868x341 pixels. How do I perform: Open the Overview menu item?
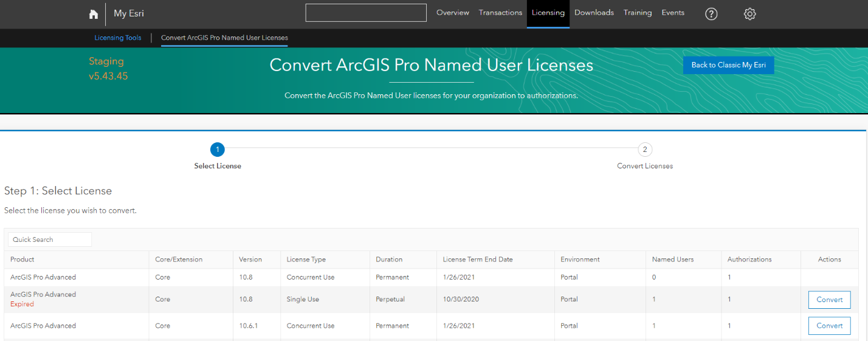tap(453, 13)
